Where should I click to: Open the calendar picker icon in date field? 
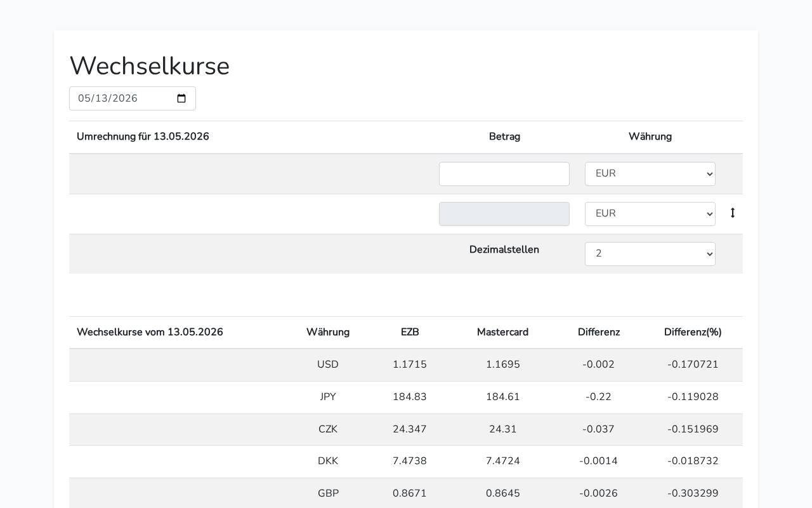coord(181,98)
